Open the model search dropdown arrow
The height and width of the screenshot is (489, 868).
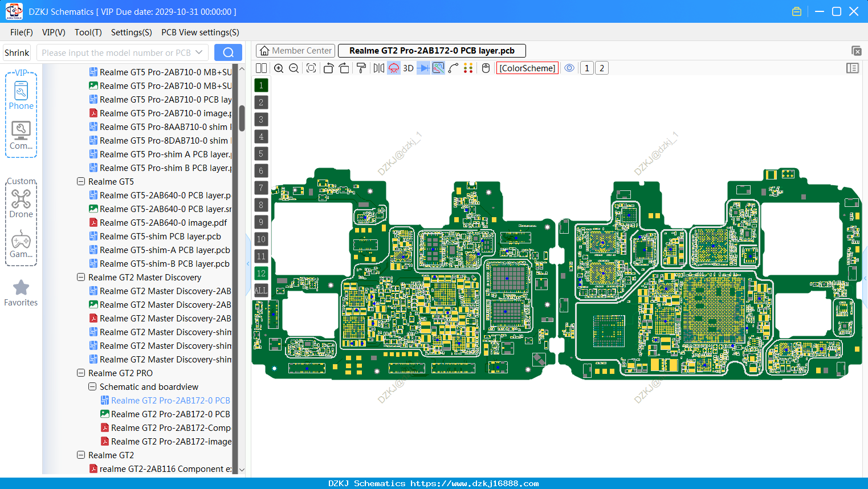pos(199,52)
